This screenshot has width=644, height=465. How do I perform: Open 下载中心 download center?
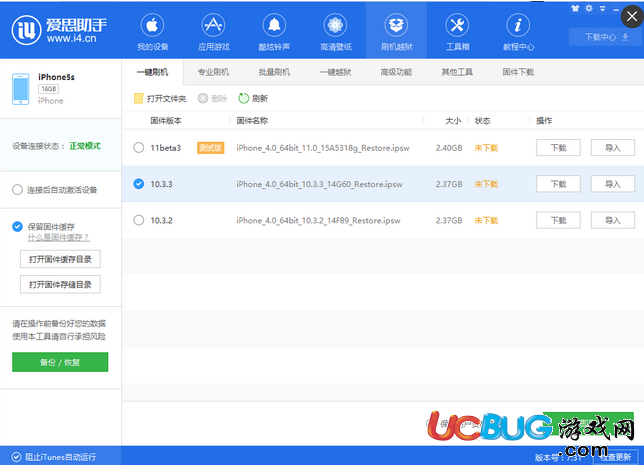(x=606, y=37)
